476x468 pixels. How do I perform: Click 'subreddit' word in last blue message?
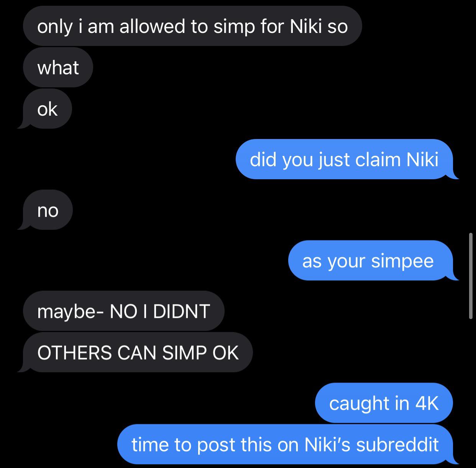[397, 444]
